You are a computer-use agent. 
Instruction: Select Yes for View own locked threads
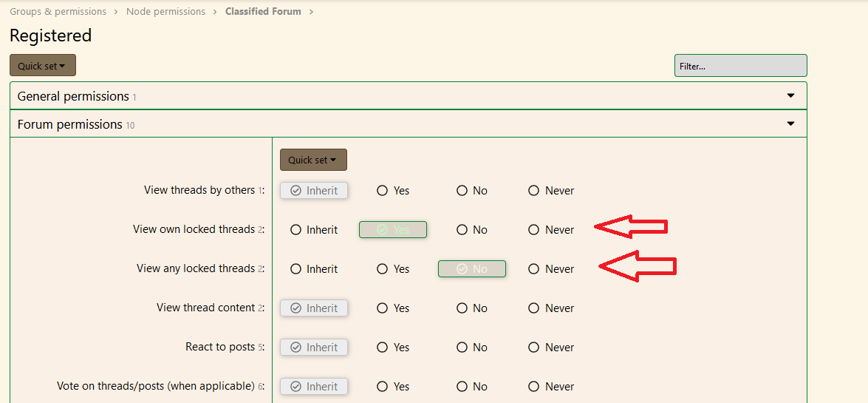click(x=393, y=229)
